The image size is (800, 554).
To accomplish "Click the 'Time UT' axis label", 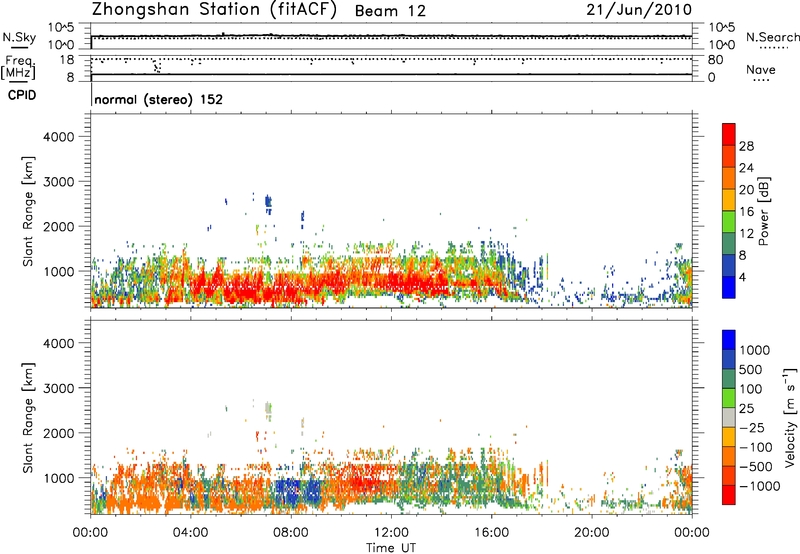I will coord(391,548).
